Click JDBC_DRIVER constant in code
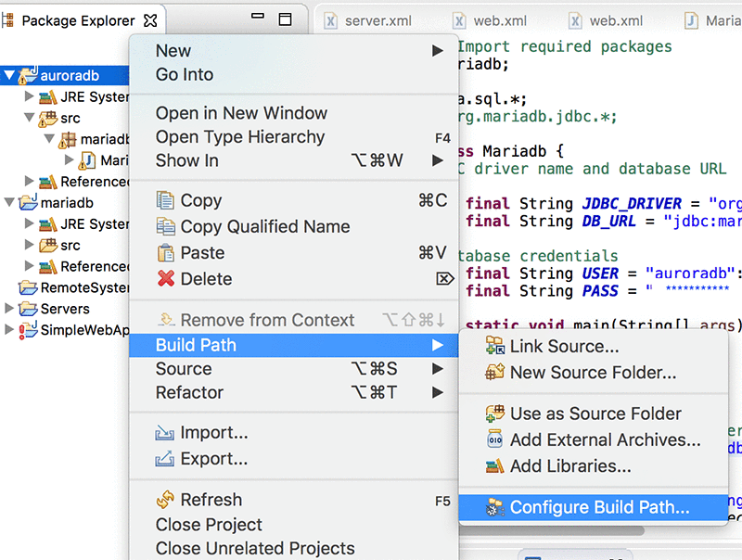Screen dimensions: 742x560 click(632, 204)
